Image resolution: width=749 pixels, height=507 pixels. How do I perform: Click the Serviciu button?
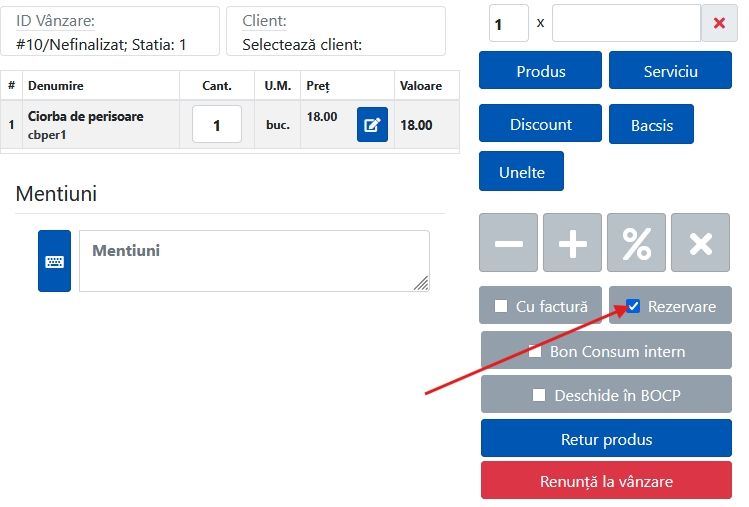pyautogui.click(x=670, y=71)
